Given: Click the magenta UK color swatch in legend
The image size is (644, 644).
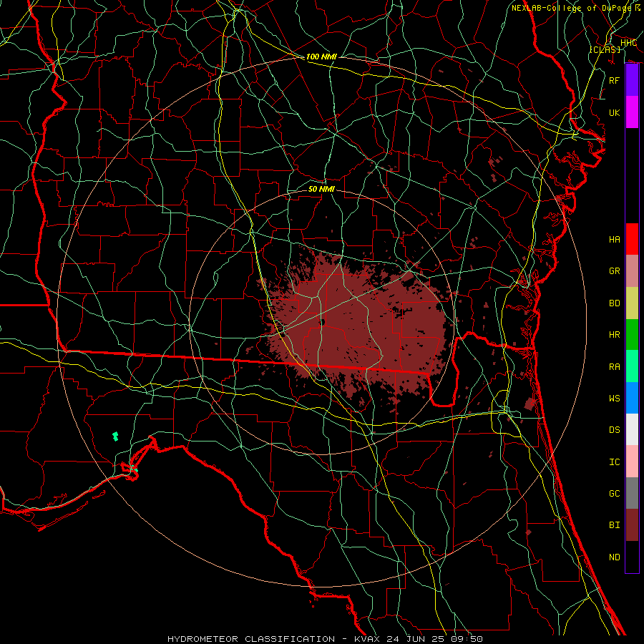Looking at the screenshot, I should 632,112.
